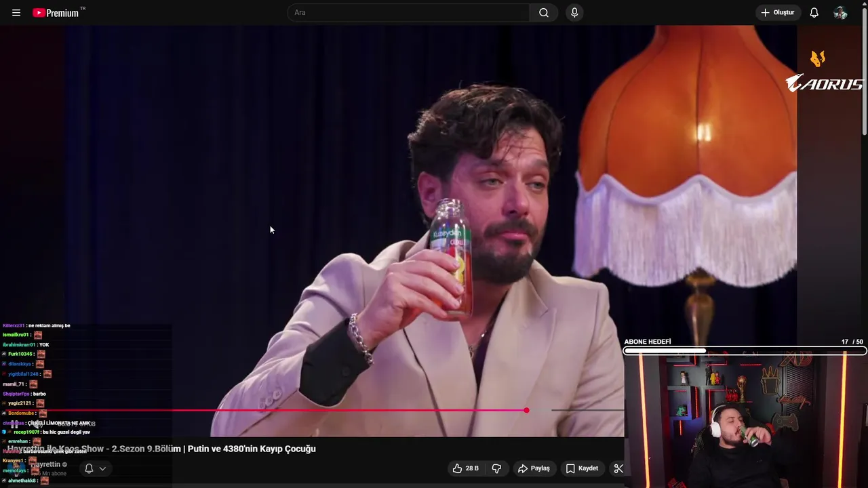Open the hamburger guide menu
The image size is (868, 488).
click(x=16, y=13)
